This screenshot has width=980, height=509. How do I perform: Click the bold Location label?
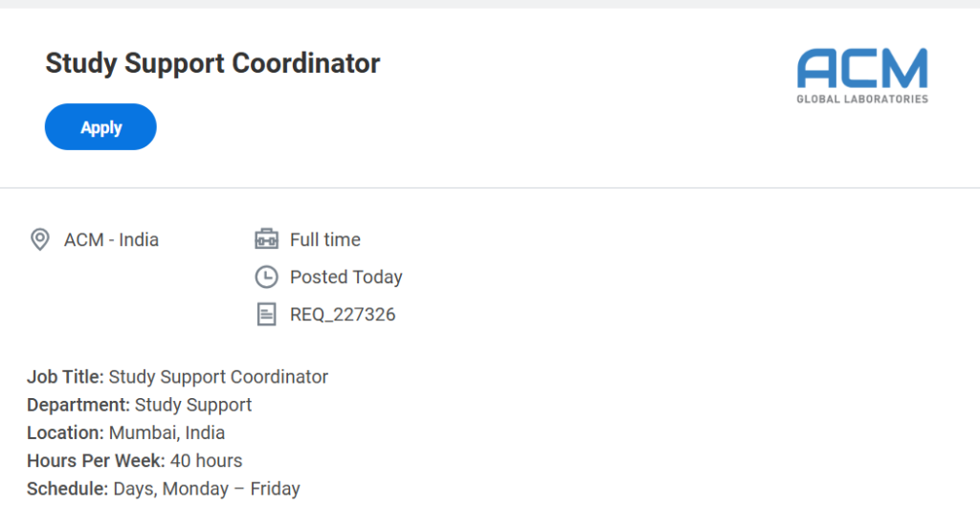65,432
